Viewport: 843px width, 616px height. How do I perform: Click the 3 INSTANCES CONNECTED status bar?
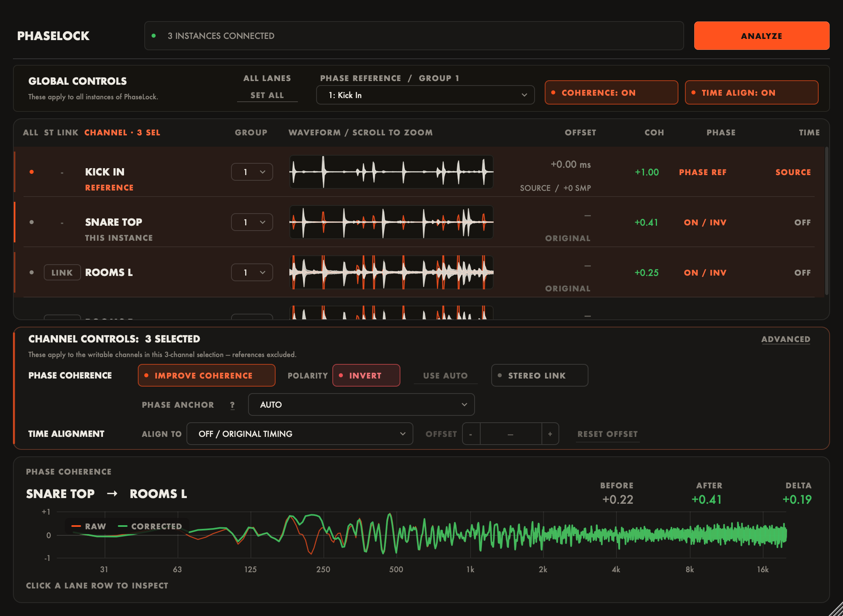(x=414, y=36)
